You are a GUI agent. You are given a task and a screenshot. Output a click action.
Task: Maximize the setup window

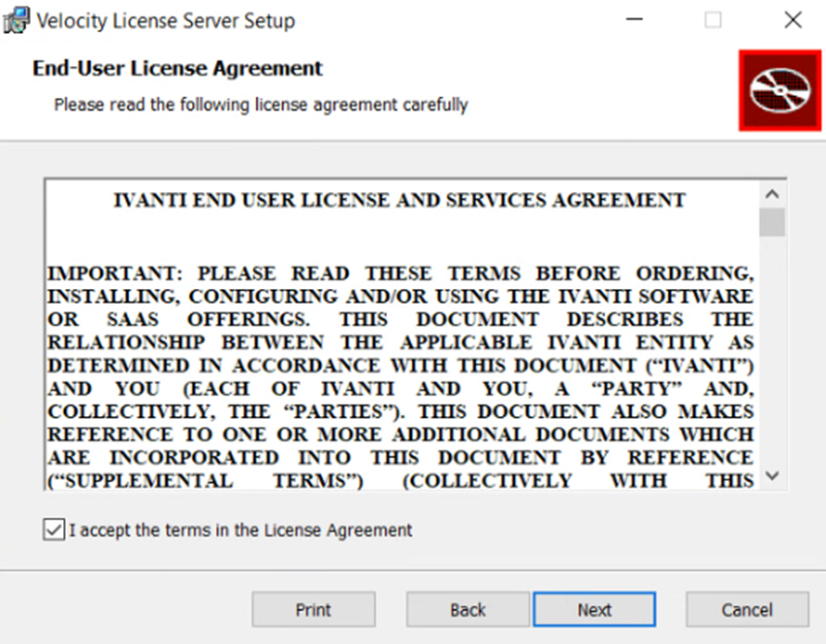tap(713, 19)
